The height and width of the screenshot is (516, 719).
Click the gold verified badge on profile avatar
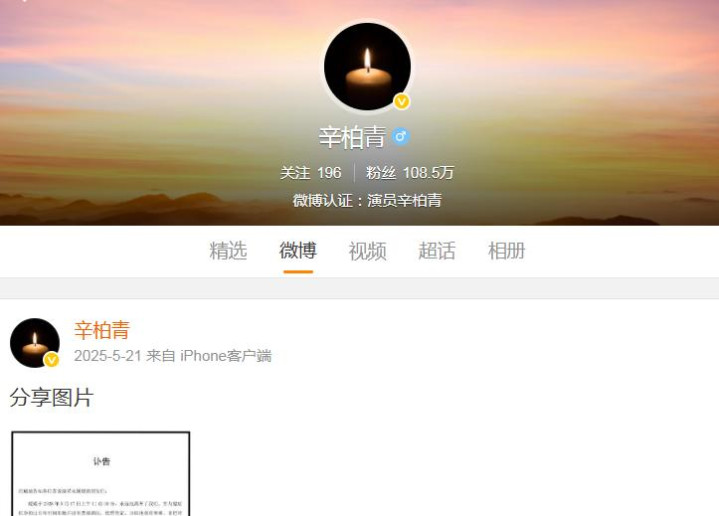pos(402,101)
